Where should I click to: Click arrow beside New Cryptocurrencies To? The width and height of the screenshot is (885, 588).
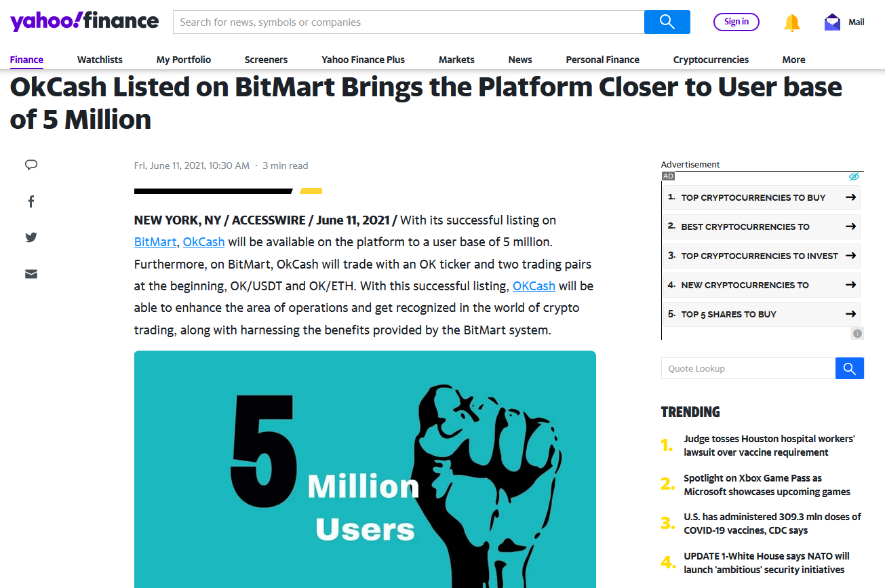point(850,285)
